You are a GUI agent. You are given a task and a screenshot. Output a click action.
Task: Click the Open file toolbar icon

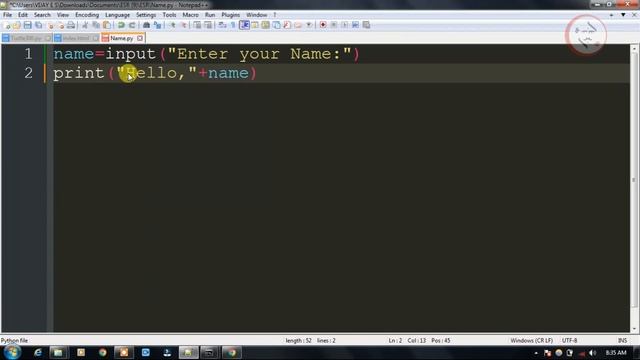[17, 25]
